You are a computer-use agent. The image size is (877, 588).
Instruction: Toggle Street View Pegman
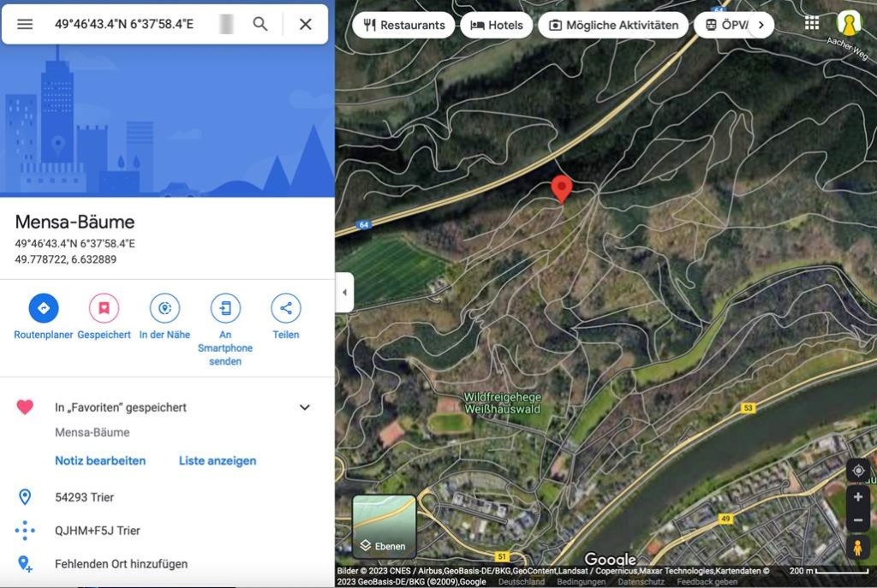coord(858,547)
